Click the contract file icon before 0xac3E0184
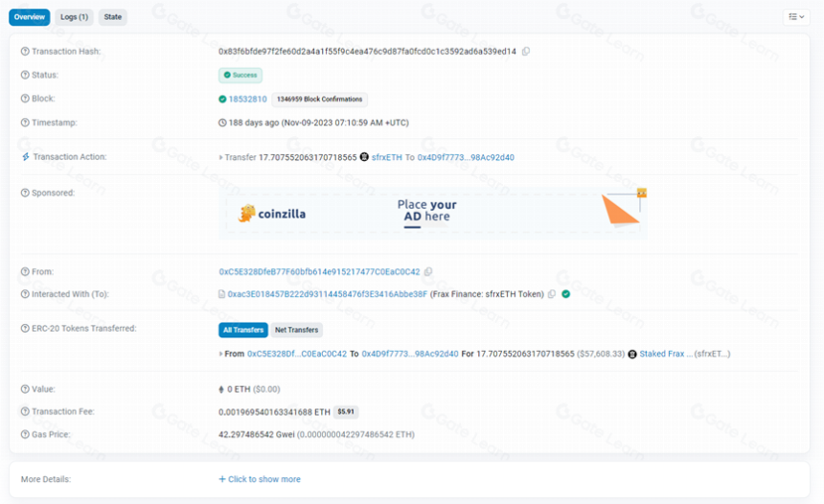Screen dimensions: 824x504 coord(221,294)
